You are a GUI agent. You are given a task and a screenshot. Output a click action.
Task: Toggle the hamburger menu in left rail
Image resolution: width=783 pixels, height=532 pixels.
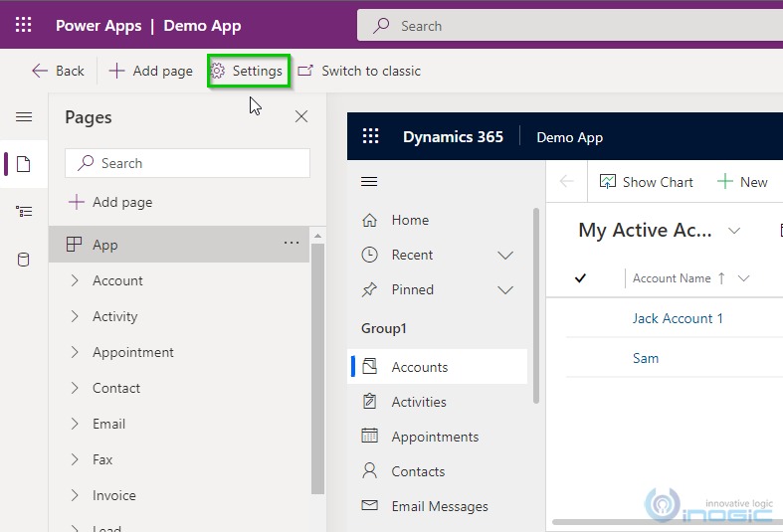click(x=24, y=117)
